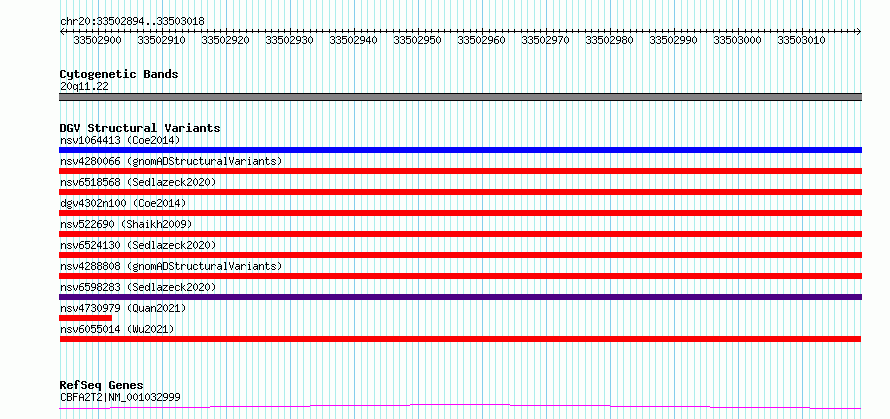Click the DGV Structural Variants track title

tap(140, 128)
